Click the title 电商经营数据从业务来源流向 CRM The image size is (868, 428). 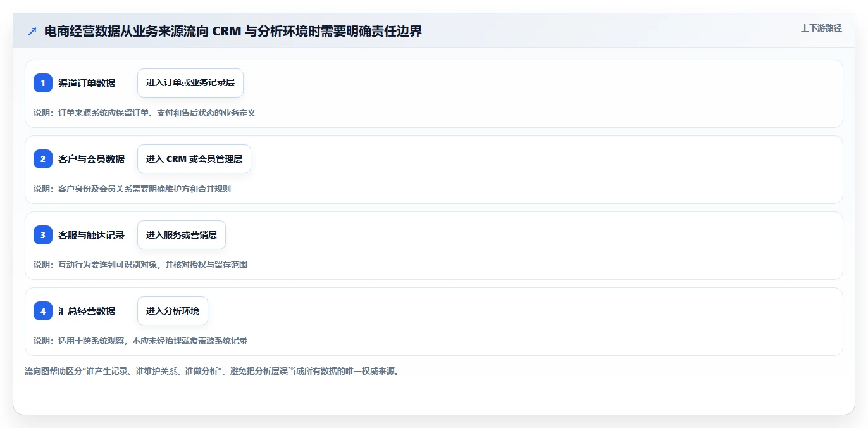click(x=233, y=31)
